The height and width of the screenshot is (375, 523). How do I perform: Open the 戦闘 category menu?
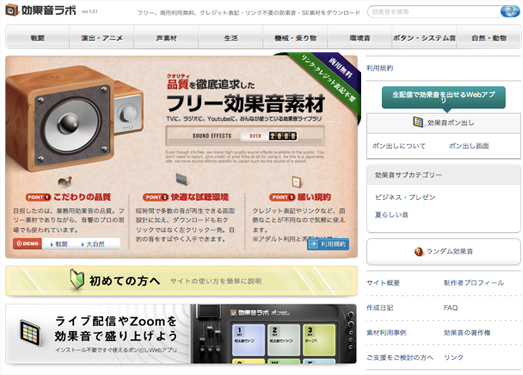[x=37, y=38]
